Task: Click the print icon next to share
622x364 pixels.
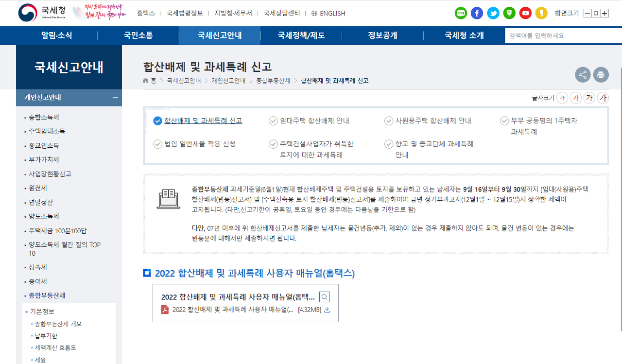Action: tap(601, 74)
